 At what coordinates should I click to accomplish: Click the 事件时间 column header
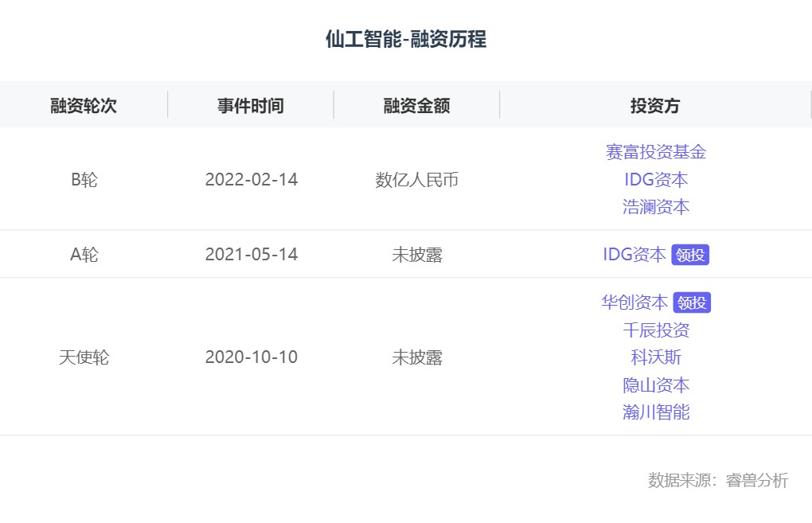pyautogui.click(x=250, y=106)
